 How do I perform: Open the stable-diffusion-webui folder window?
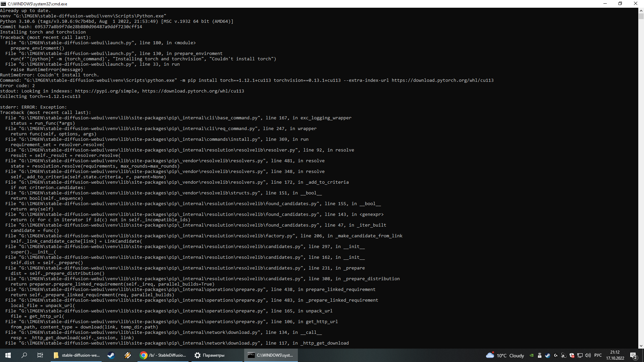tap(77, 355)
